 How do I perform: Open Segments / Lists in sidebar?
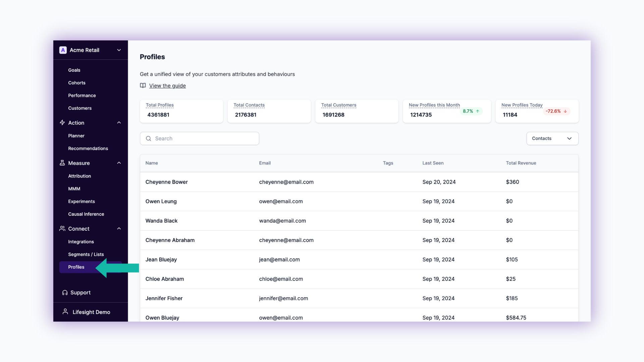click(x=86, y=254)
